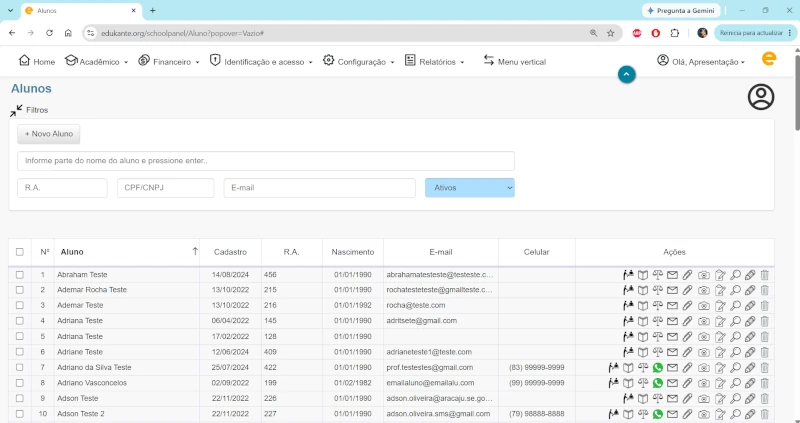Screen dimensions: 800x423
Task: Edit Adriano Vasconcelos with pencil icon
Action: point(750,383)
